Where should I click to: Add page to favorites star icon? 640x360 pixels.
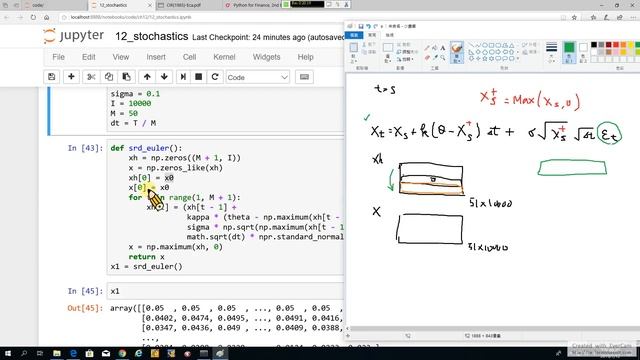(x=574, y=17)
